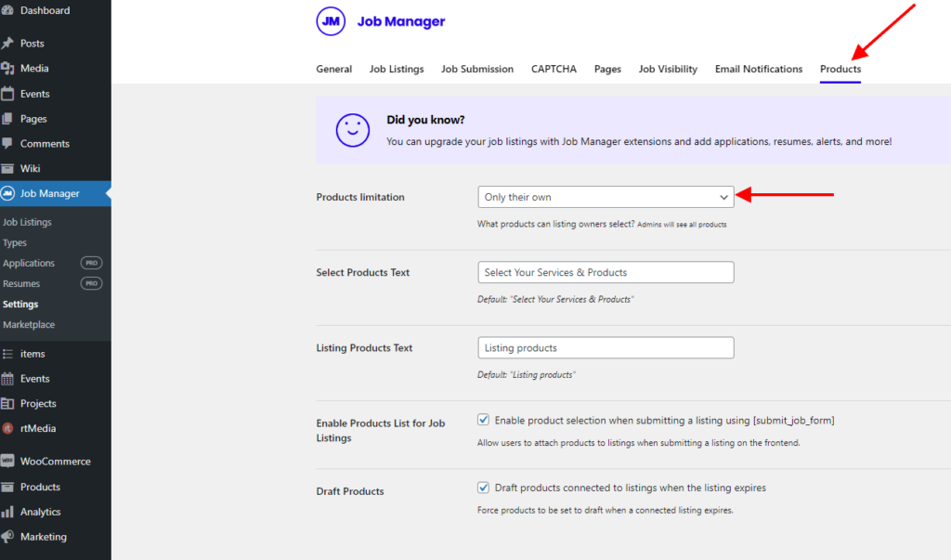
Task: Click the Select Products Text field
Action: coord(606,272)
